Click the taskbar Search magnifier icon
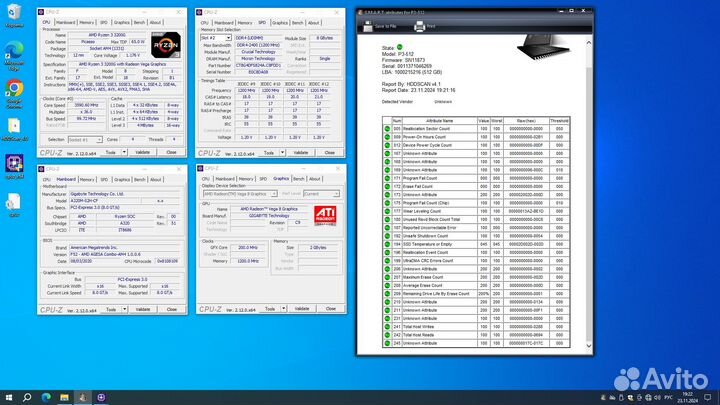720x405 pixels. (x=27, y=397)
